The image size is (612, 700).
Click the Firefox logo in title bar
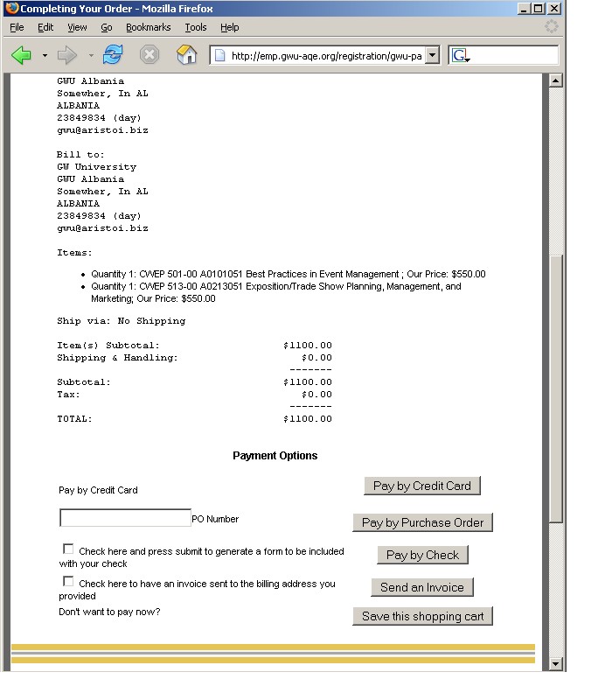pyautogui.click(x=11, y=8)
